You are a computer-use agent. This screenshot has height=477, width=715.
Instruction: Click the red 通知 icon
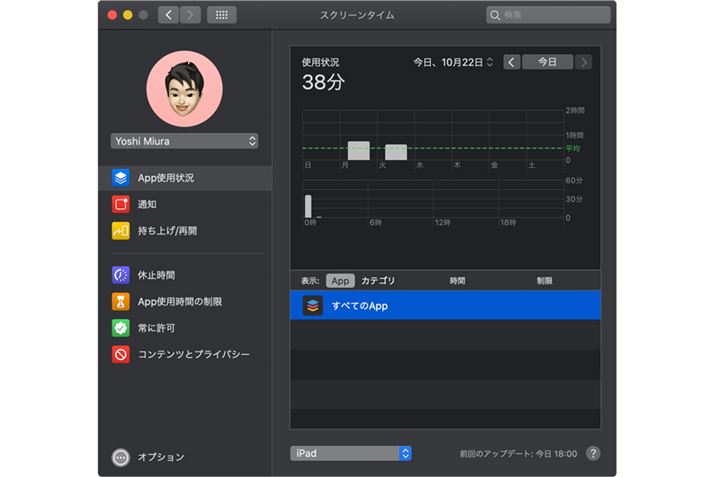click(121, 204)
